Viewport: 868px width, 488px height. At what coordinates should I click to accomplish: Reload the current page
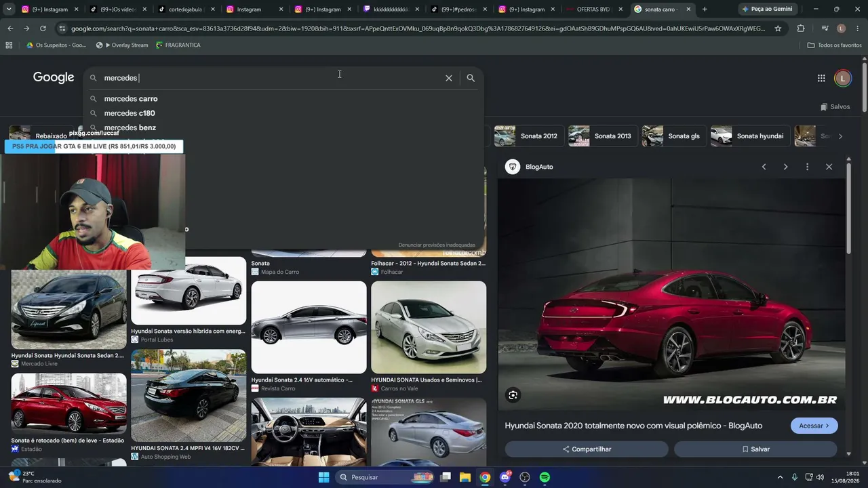pyautogui.click(x=43, y=28)
